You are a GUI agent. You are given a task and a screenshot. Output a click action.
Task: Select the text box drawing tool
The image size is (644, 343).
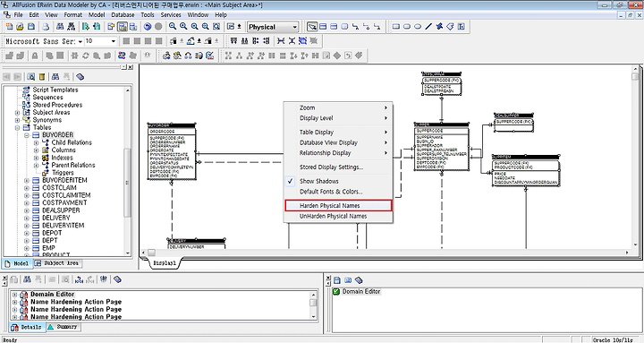pyautogui.click(x=462, y=27)
